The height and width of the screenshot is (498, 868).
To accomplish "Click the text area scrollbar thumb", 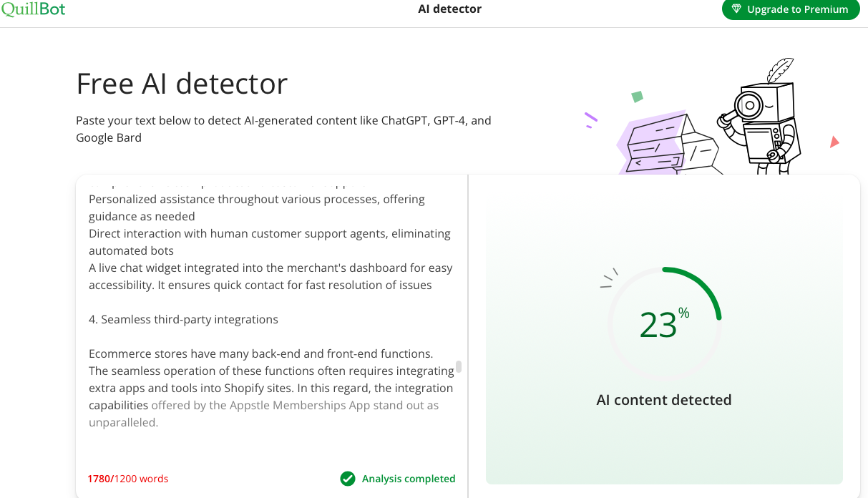I will click(x=459, y=366).
